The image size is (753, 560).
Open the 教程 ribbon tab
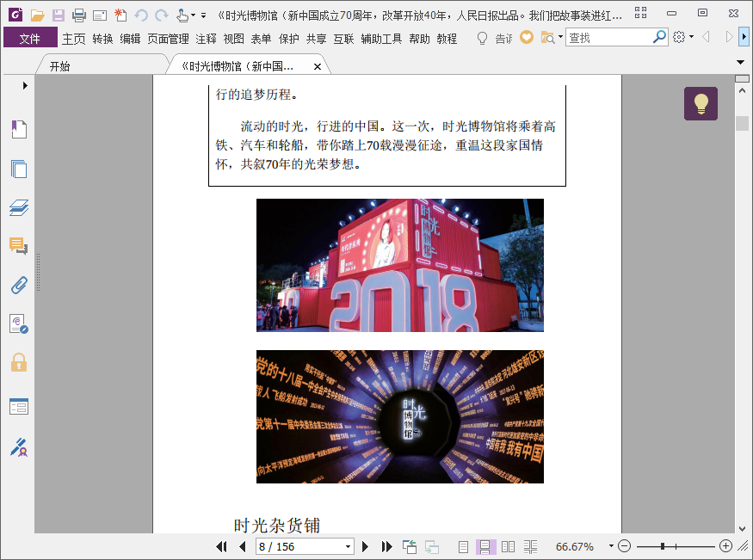coord(447,39)
